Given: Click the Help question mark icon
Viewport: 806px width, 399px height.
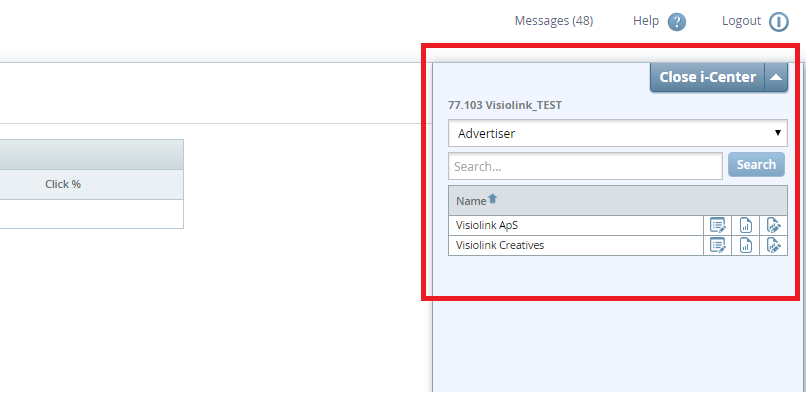Looking at the screenshot, I should (x=677, y=22).
